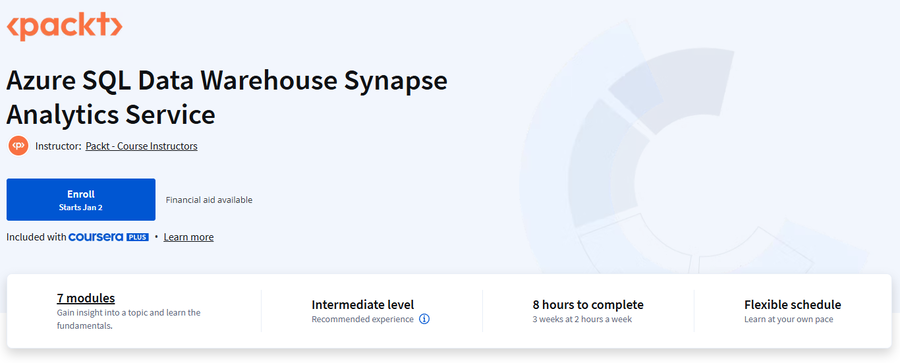Click the 3 weeks at 2 hours text
The image size is (900, 363).
[x=582, y=319]
